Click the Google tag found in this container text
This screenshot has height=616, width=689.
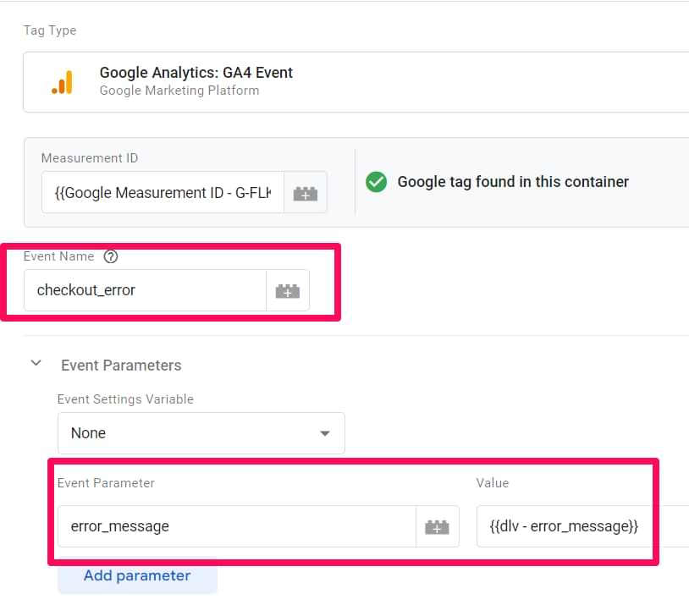coord(513,182)
